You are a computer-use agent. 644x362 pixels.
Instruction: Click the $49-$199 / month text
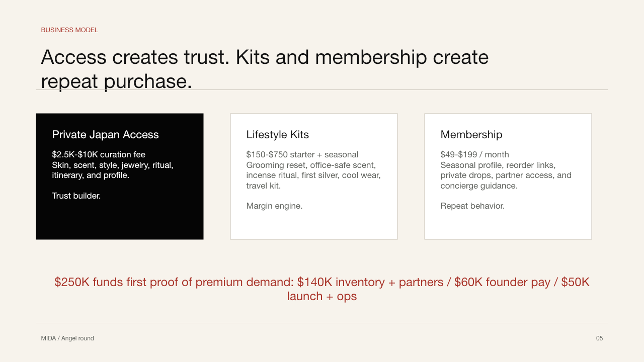[x=474, y=154]
